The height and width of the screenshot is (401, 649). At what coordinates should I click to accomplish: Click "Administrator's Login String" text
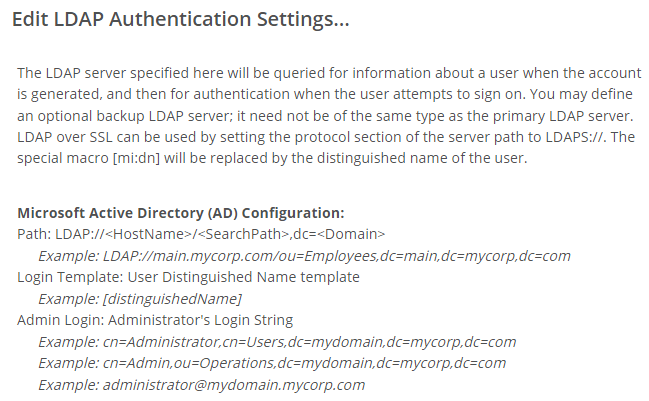[201, 320]
